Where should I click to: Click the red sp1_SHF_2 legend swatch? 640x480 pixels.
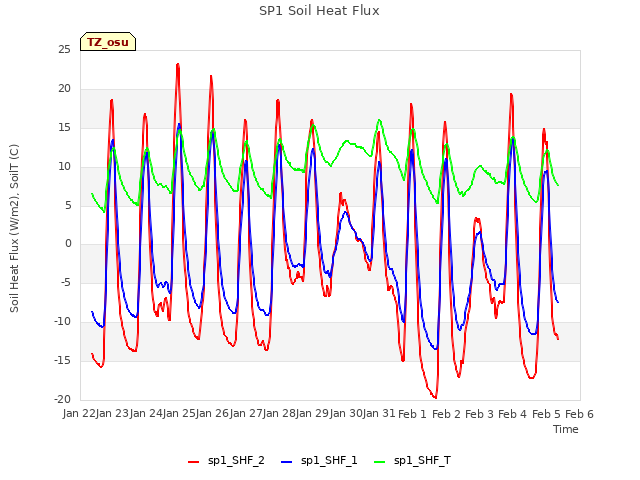click(x=193, y=462)
